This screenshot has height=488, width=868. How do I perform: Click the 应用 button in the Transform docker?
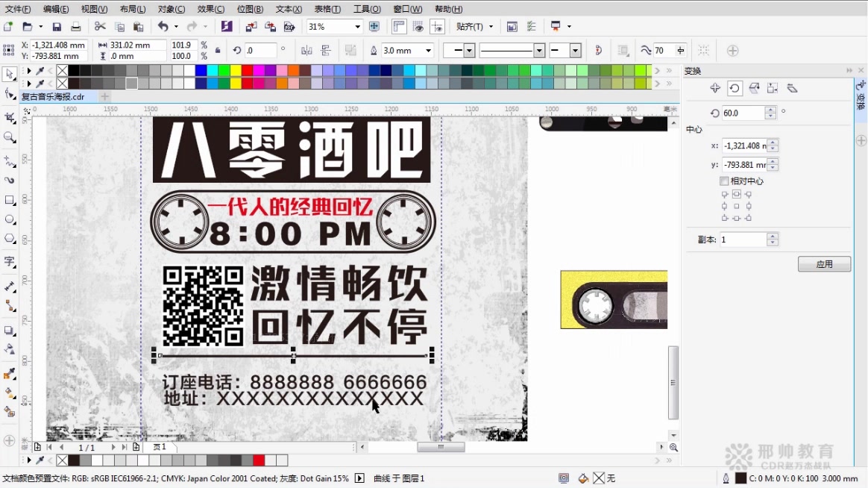click(823, 263)
